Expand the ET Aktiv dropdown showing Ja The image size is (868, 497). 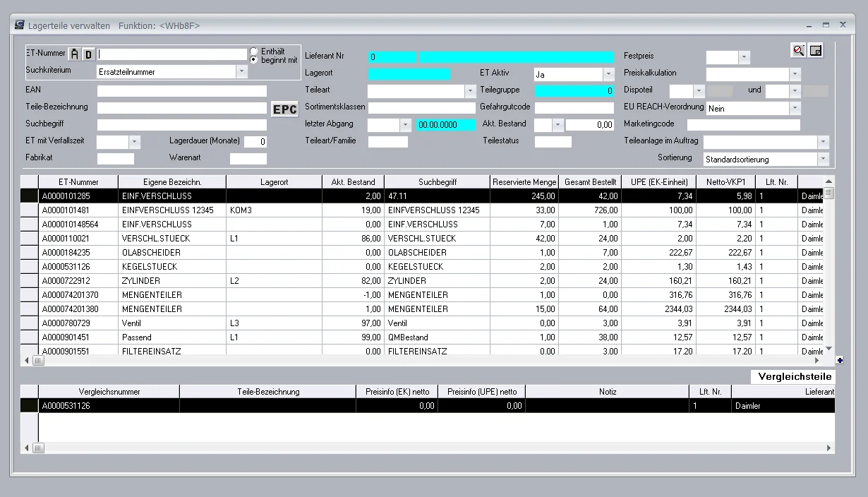[609, 74]
